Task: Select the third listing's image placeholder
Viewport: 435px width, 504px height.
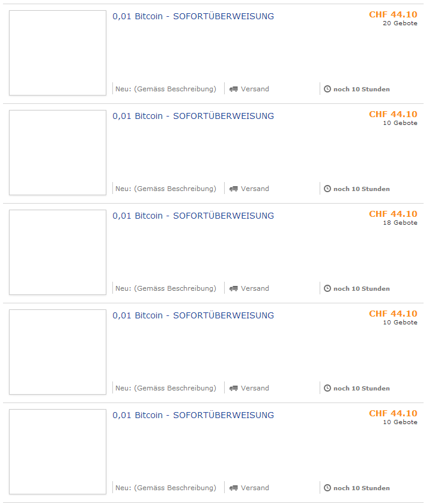Action: 58,252
